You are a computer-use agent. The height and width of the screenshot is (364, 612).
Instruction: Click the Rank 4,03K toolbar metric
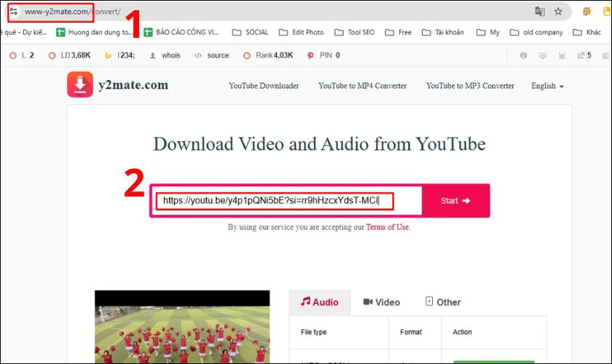268,55
